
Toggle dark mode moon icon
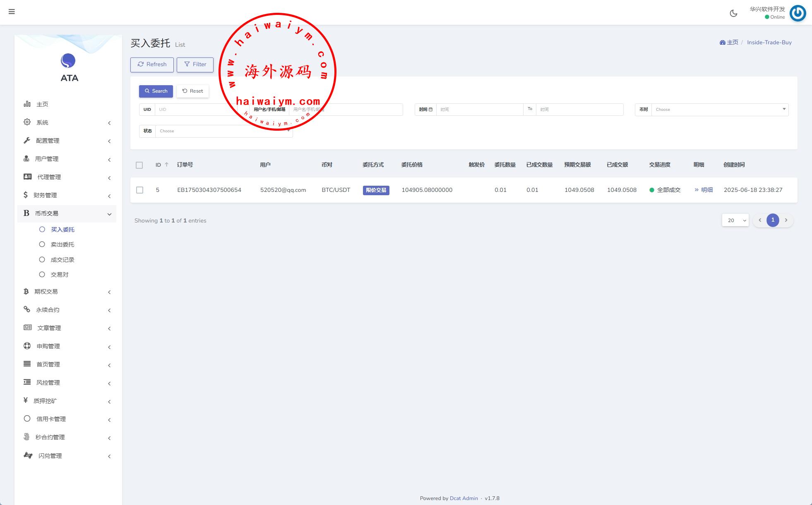tap(733, 13)
